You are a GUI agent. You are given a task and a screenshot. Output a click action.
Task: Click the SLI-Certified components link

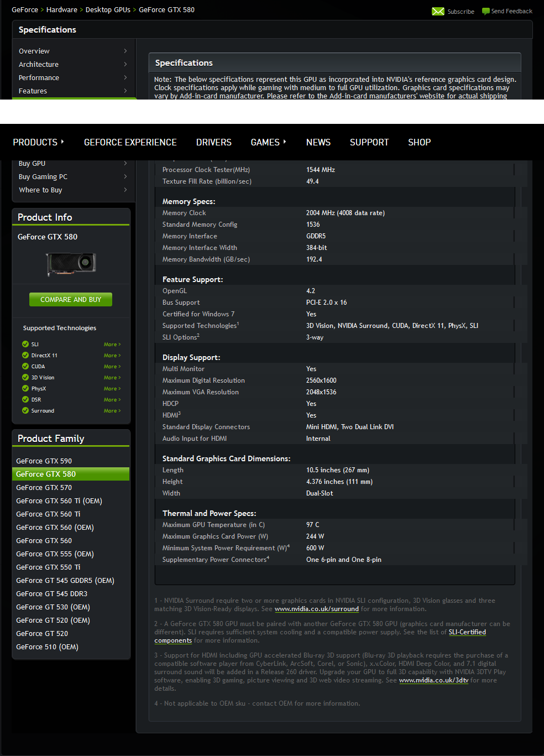point(467,632)
